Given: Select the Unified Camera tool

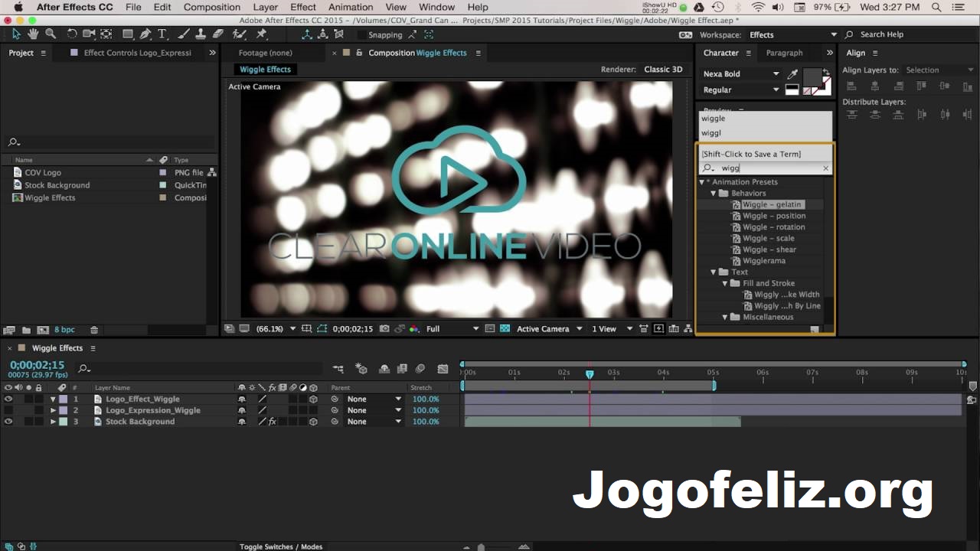Looking at the screenshot, I should 89,34.
